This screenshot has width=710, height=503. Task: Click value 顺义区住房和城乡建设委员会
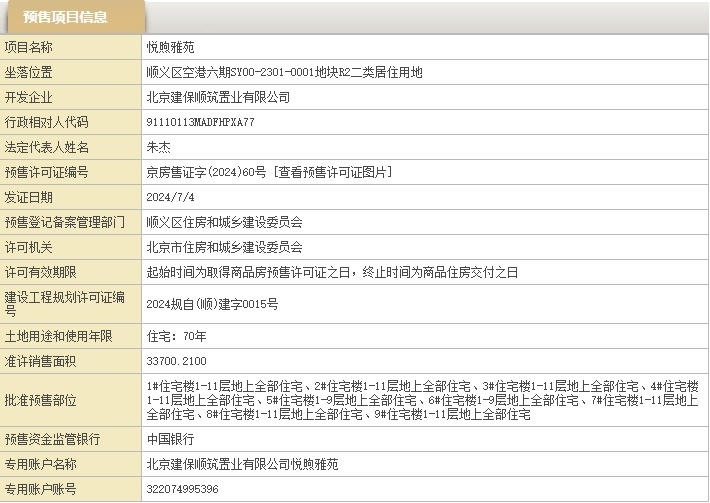point(224,222)
